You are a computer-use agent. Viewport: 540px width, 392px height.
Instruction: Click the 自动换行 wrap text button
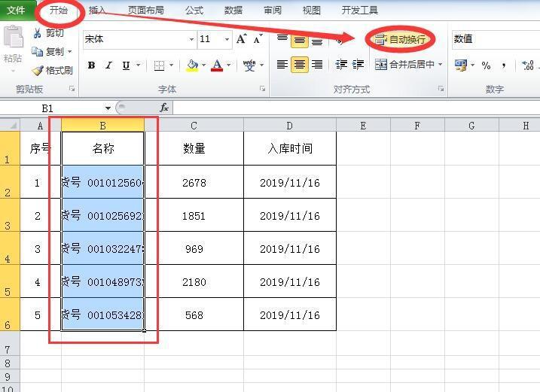click(x=400, y=39)
